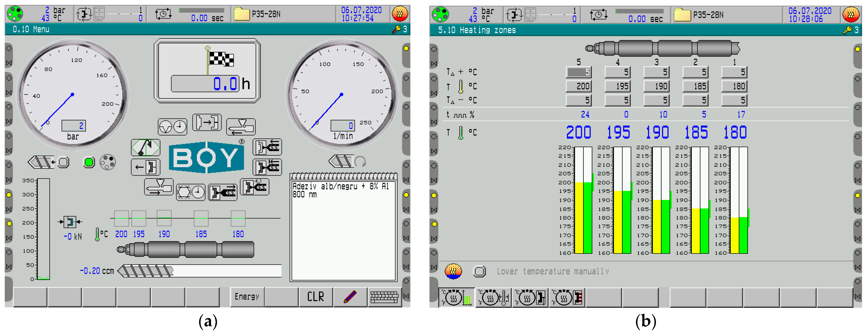This screenshot has height=332, width=868.
Task: Select the green-outlined cycle sequence icon
Action: (146, 147)
